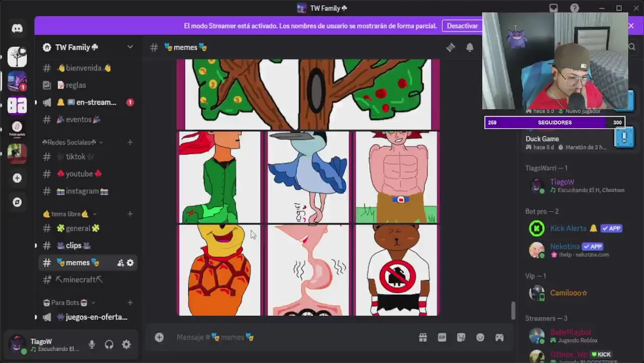
Task: Click the chat scrollbar thumb
Action: pos(513,311)
